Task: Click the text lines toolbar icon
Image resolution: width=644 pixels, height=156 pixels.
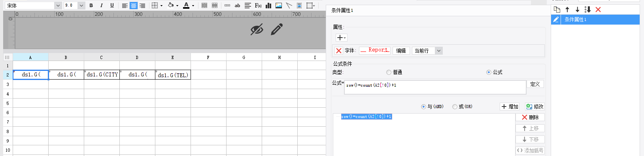Action: (248, 6)
